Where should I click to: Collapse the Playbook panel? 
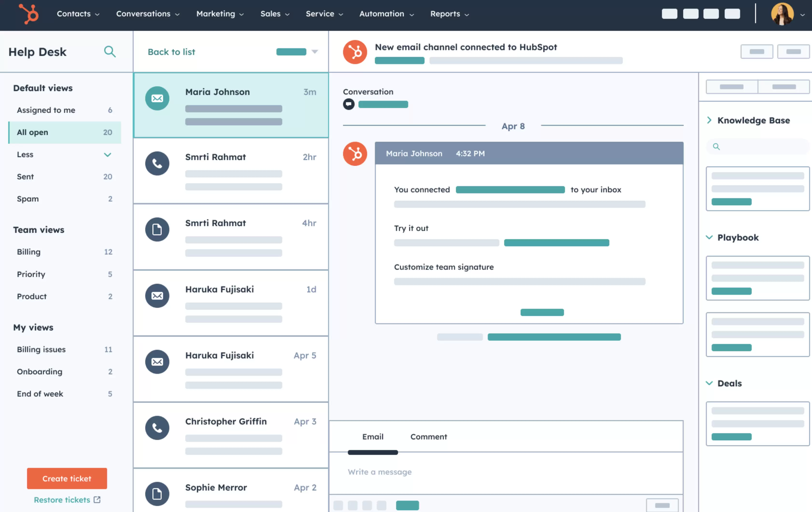click(709, 237)
